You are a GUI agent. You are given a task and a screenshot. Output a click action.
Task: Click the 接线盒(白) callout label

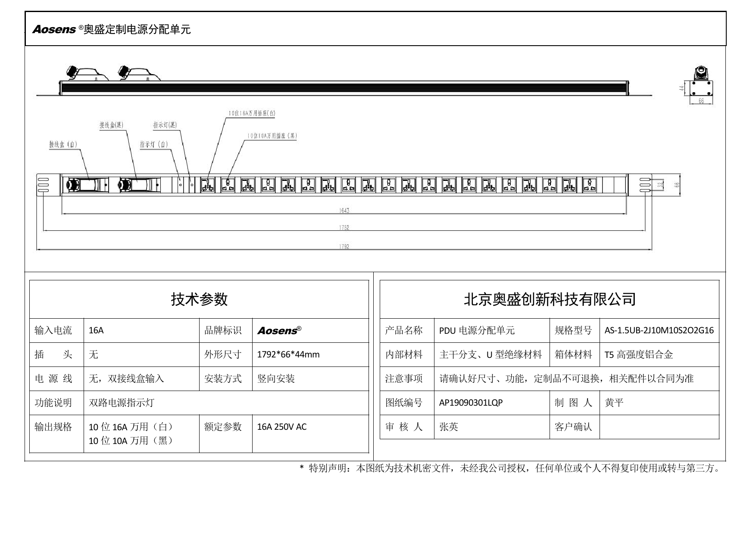pos(63,144)
